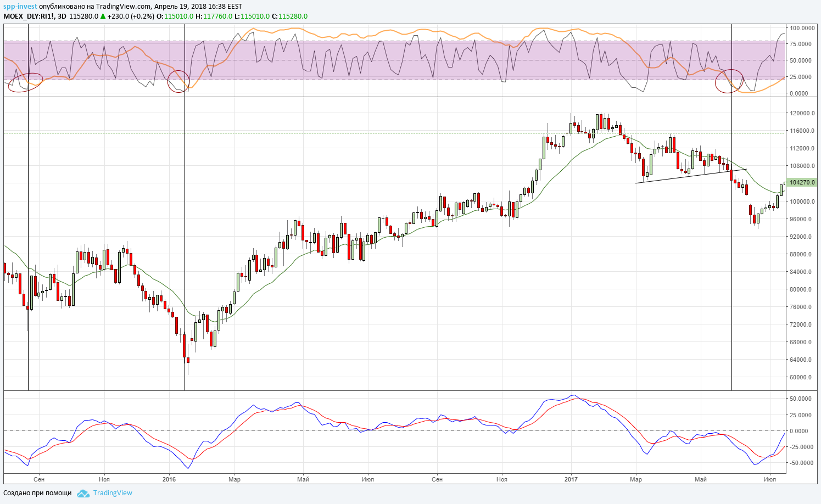Open the TradingView link at bottom
This screenshot has height=504, width=821.
pyautogui.click(x=113, y=493)
